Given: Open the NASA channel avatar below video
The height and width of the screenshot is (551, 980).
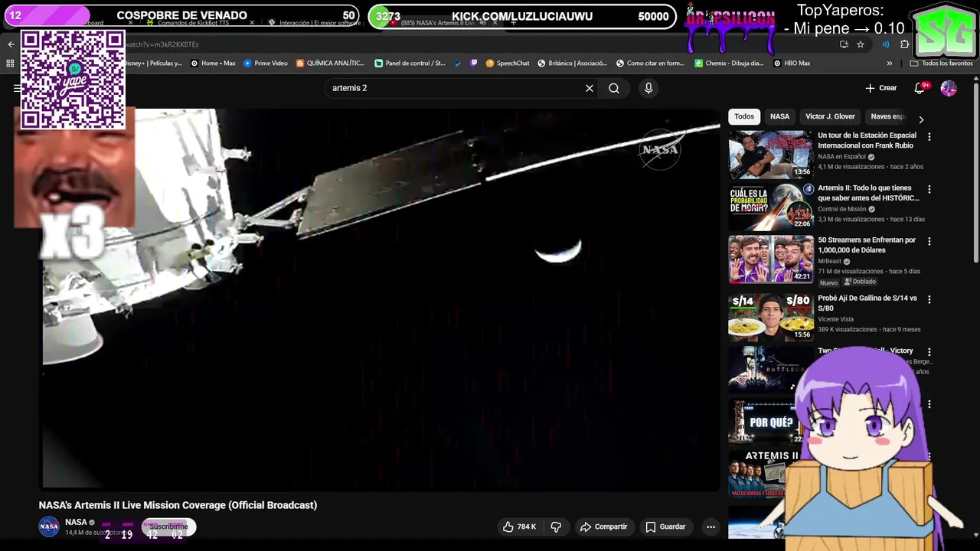Looking at the screenshot, I should click(x=49, y=527).
